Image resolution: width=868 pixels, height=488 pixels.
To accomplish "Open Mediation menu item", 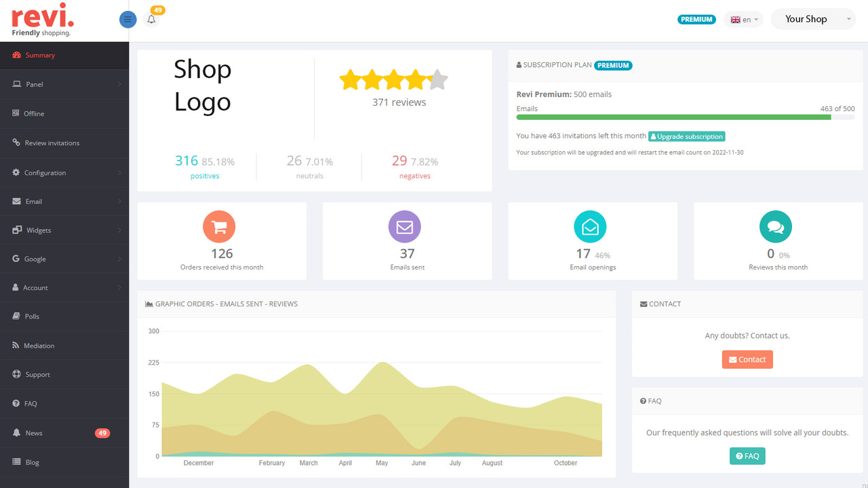I will tap(64, 345).
